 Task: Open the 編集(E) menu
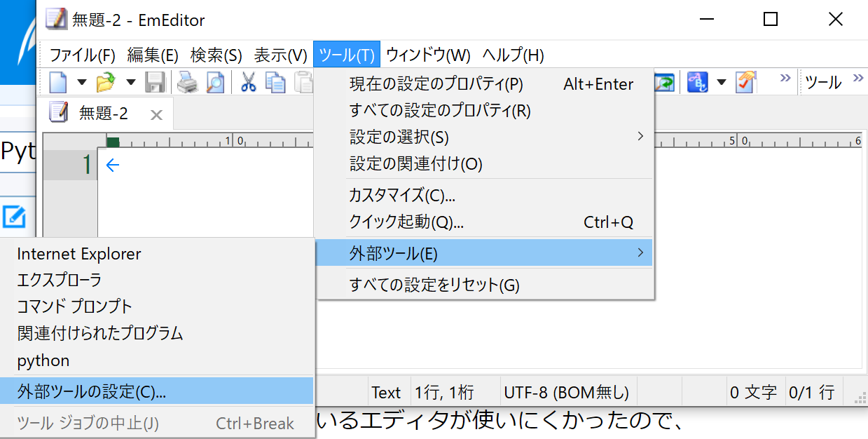(153, 55)
